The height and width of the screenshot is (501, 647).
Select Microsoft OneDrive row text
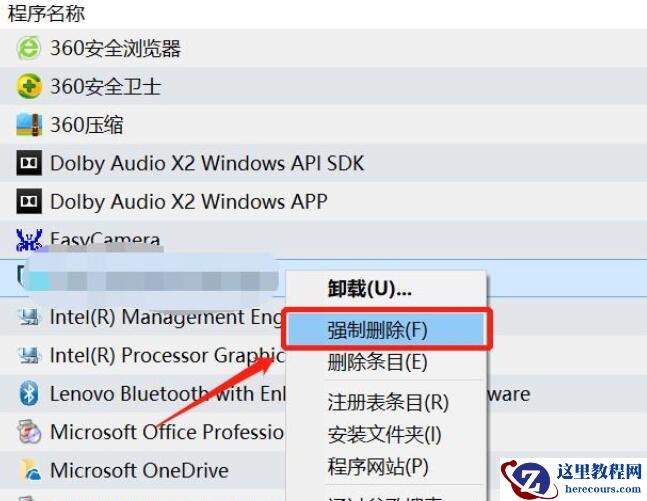(x=139, y=470)
